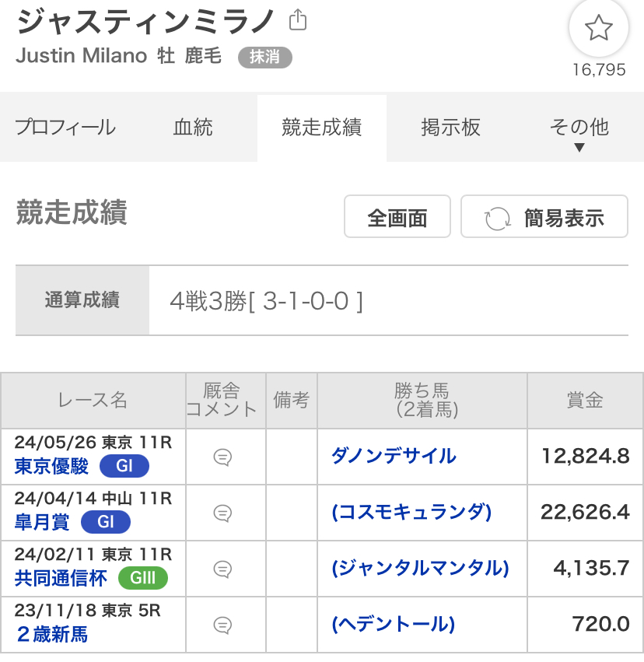Screen dimensions: 644x662
Task: Tap the 抹消 status badge
Action: (x=264, y=57)
